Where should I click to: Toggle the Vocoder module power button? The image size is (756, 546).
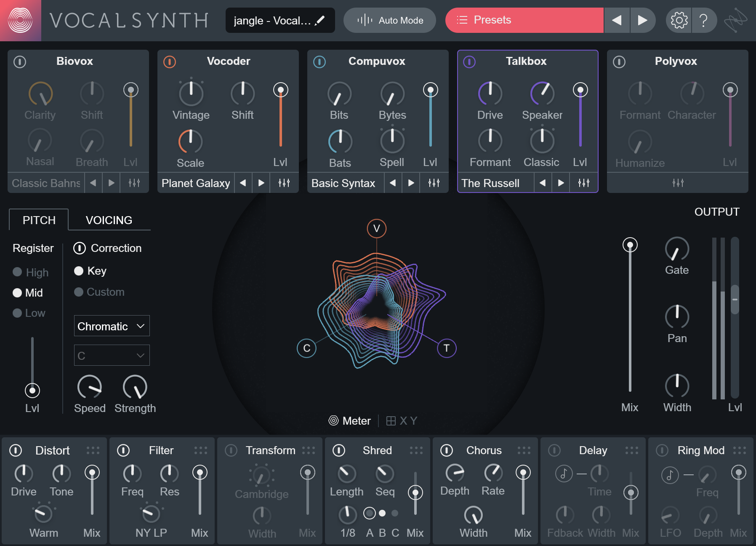pyautogui.click(x=170, y=62)
